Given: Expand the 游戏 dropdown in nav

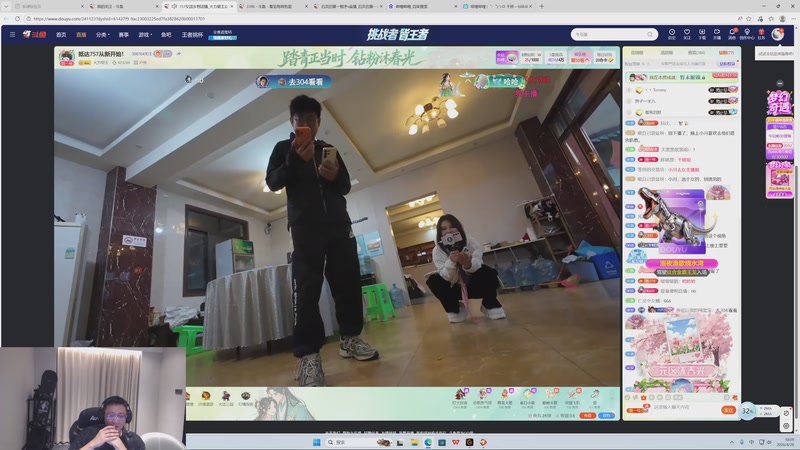Looking at the screenshot, I should [x=145, y=35].
